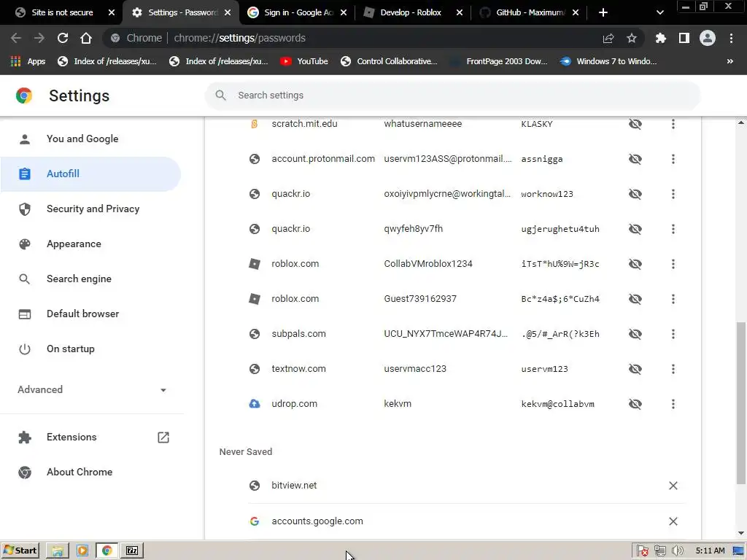Screen dimensions: 747x560
Task: Hide password for account.protonmail.com entry
Action: [x=635, y=158]
